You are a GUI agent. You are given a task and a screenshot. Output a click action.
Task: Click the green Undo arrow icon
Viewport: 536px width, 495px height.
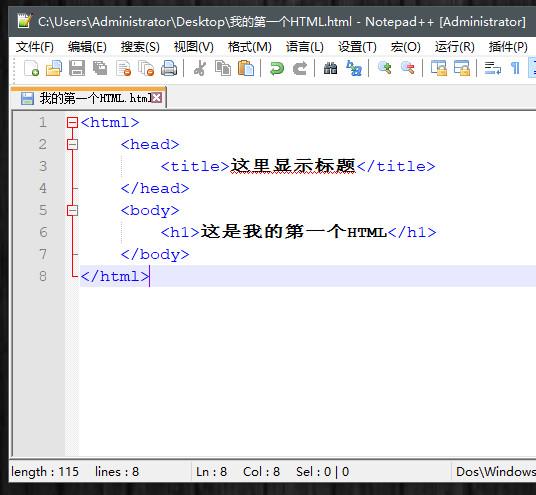tap(277, 68)
